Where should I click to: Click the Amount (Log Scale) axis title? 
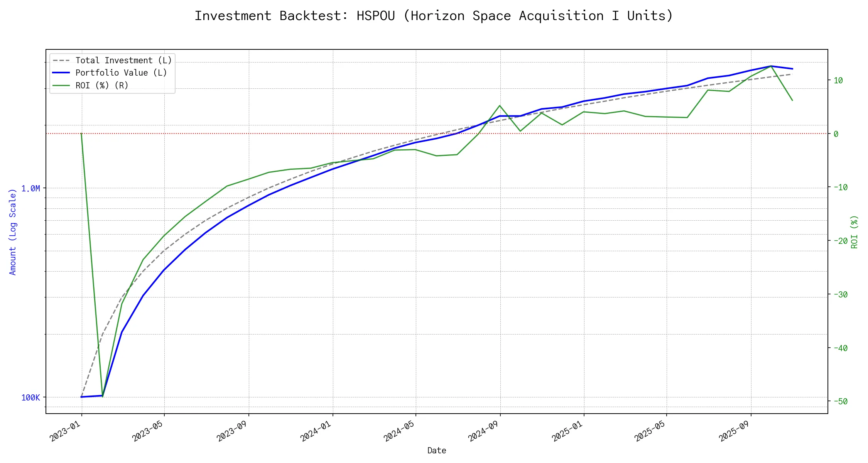pyautogui.click(x=13, y=232)
